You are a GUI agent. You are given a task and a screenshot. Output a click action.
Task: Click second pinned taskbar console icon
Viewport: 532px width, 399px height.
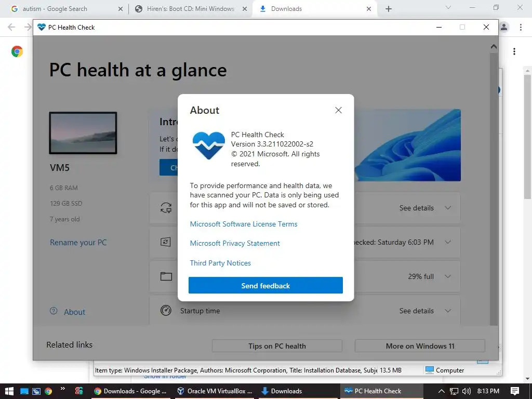click(36, 391)
